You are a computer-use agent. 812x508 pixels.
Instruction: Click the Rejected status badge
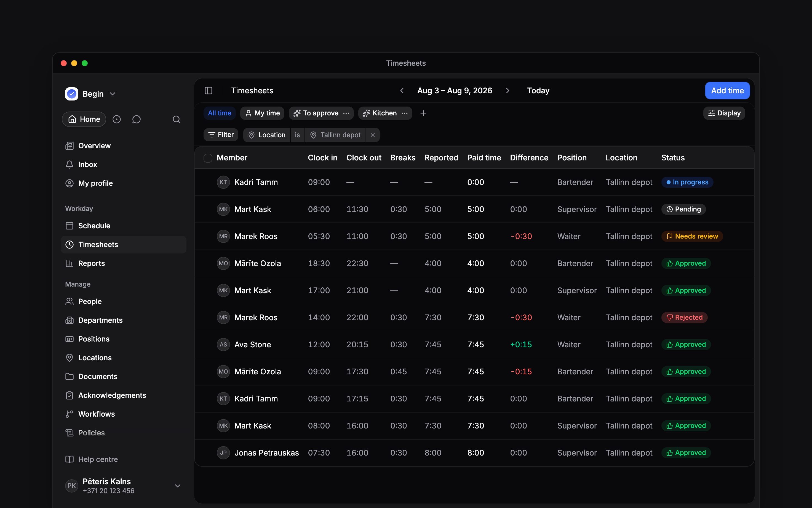pyautogui.click(x=685, y=317)
